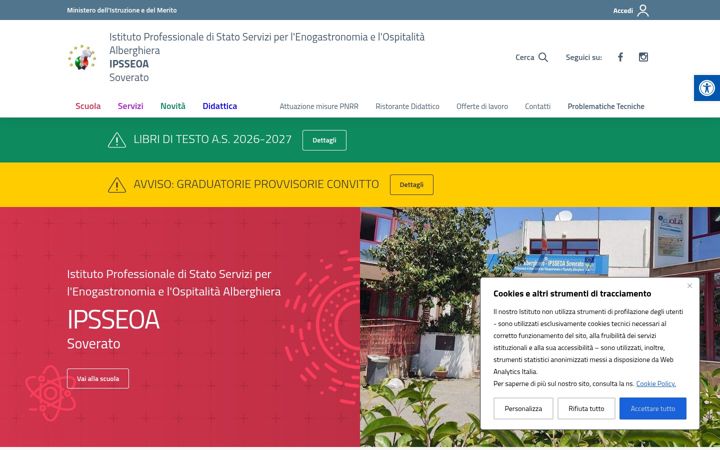Open search via magnifier icon
Viewport: 720px width, 450px height.
pyautogui.click(x=543, y=57)
